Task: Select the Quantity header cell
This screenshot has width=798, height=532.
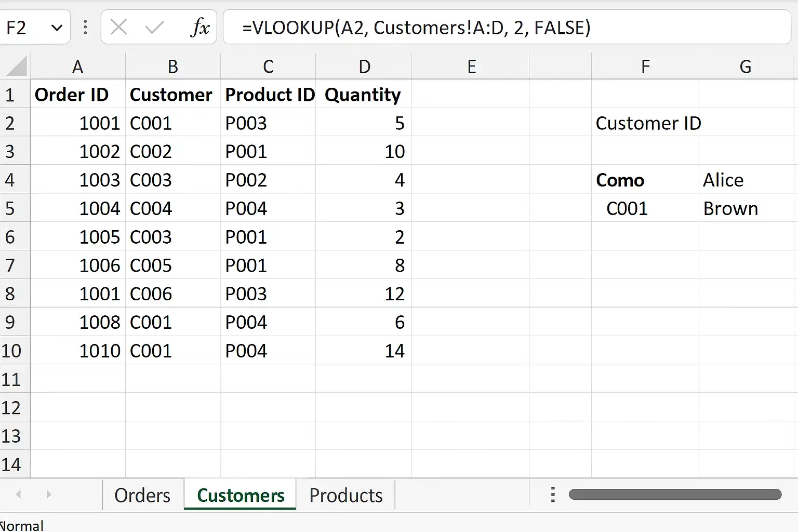Action: point(364,95)
